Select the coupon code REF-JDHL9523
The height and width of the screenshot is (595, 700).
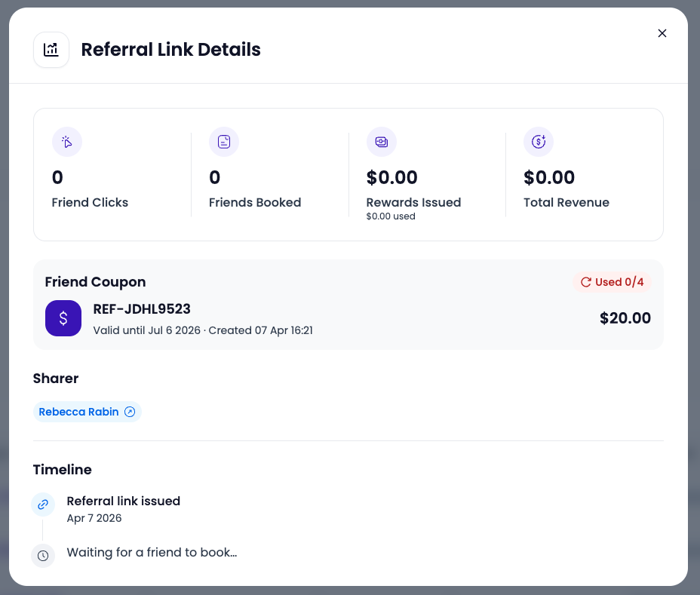pyautogui.click(x=142, y=309)
